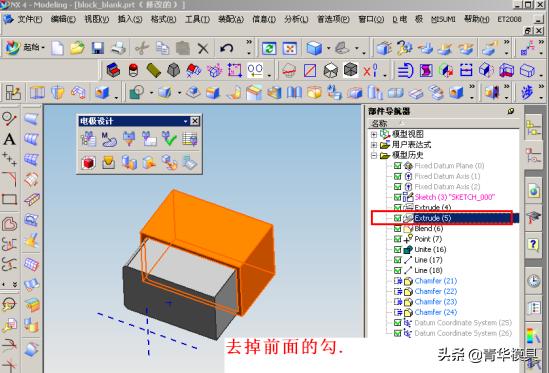Toggle the Point (7) checkbox
Image resolution: width=549 pixels, height=373 pixels.
[x=397, y=239]
